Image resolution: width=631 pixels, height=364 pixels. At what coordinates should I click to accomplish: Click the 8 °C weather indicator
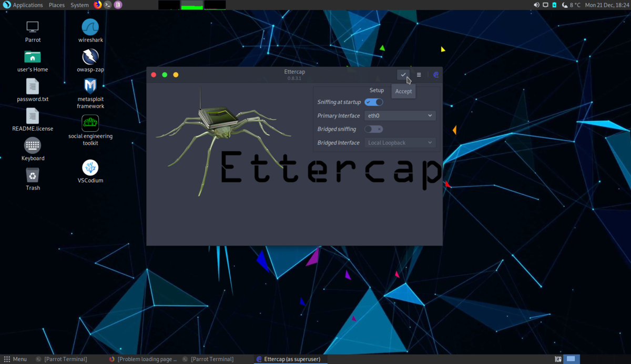(571, 5)
